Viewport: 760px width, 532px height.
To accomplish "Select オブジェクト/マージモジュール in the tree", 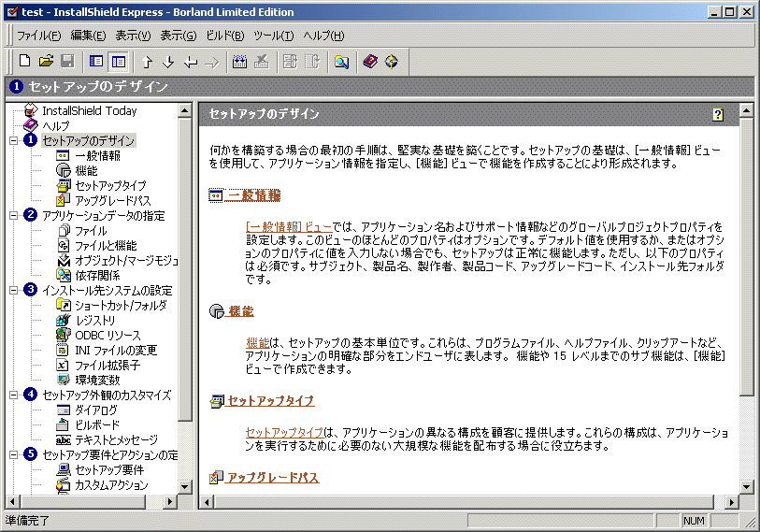I will [x=126, y=261].
